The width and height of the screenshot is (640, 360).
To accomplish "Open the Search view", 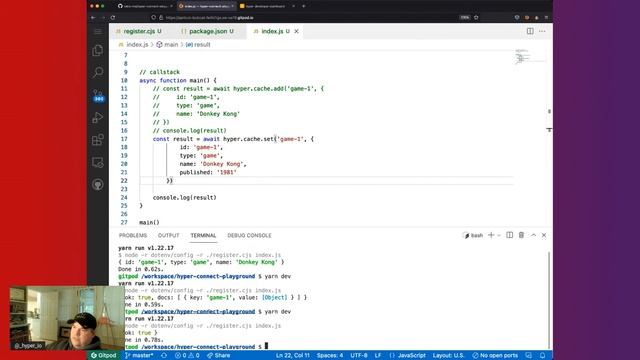I will 98,73.
